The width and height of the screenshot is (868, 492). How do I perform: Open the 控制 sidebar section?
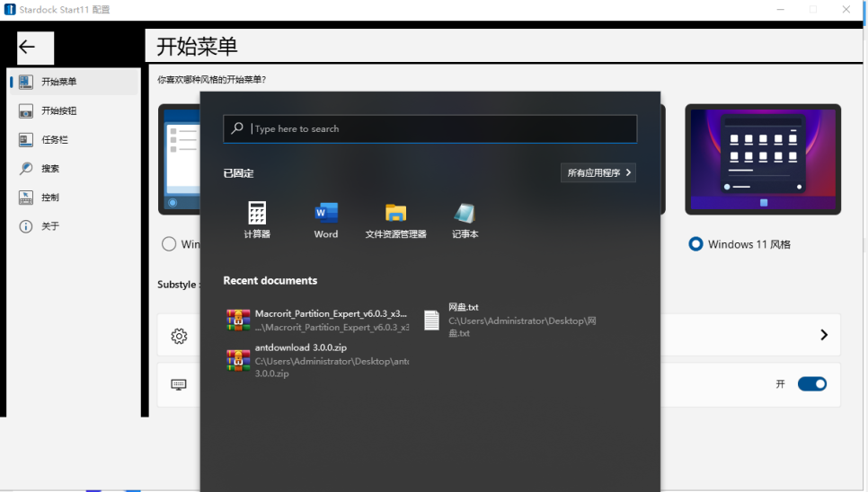pyautogui.click(x=75, y=198)
